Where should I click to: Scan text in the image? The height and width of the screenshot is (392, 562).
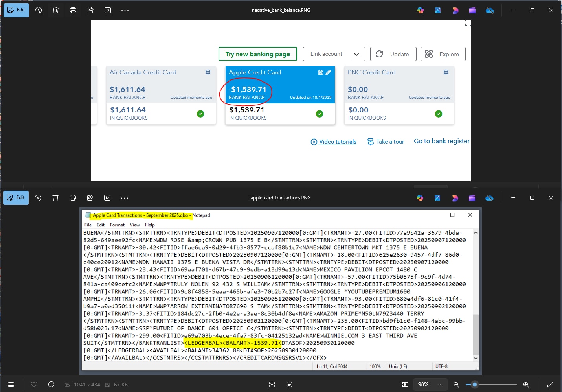coord(289,385)
